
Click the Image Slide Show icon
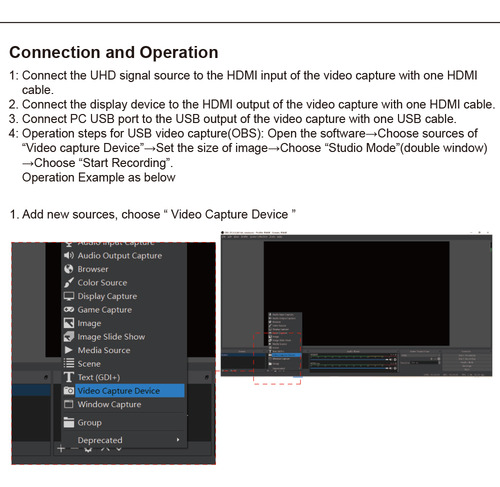pos(69,337)
